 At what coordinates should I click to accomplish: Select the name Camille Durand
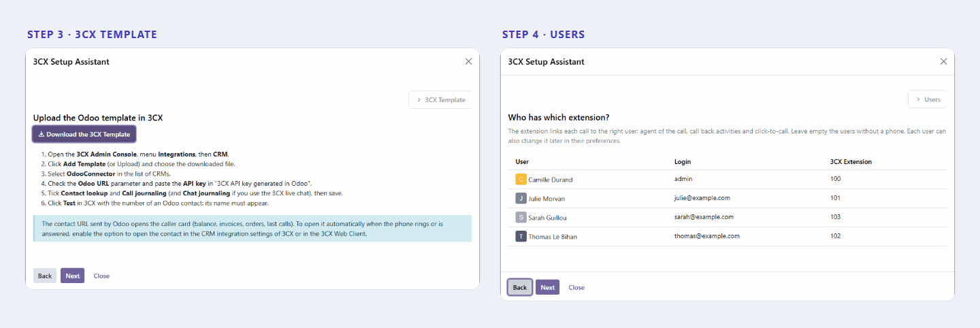(551, 180)
